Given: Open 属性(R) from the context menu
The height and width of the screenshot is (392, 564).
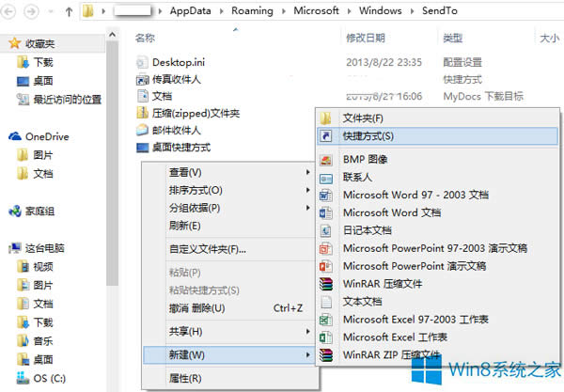Looking at the screenshot, I should click(184, 378).
